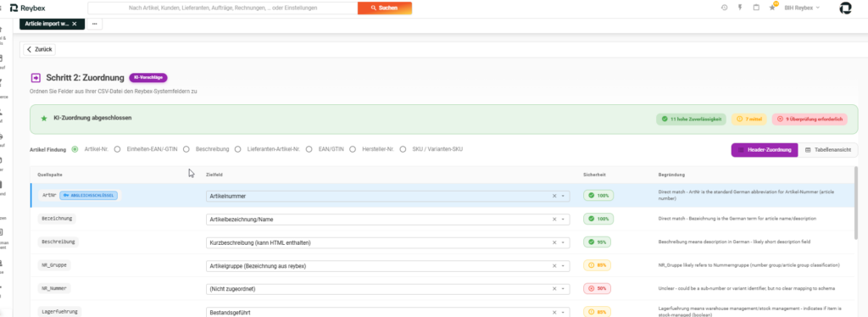
Task: Switch to Header-Zuordnung view
Action: coord(765,150)
